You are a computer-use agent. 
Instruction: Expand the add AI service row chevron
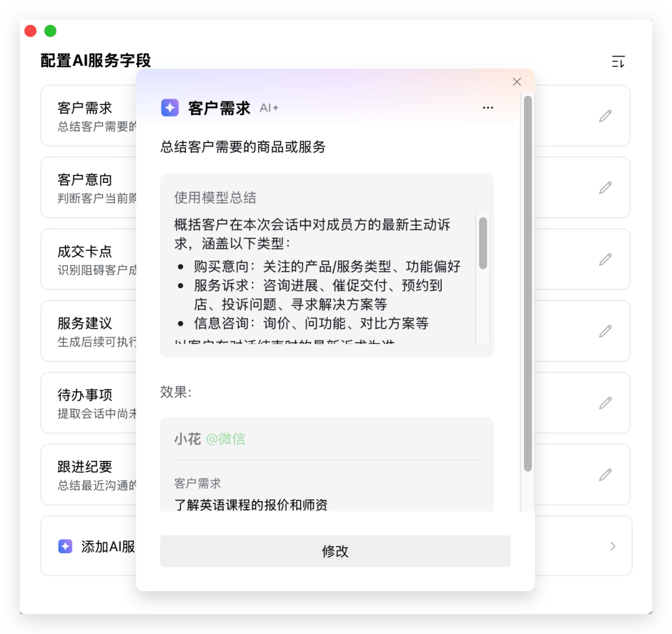(613, 546)
